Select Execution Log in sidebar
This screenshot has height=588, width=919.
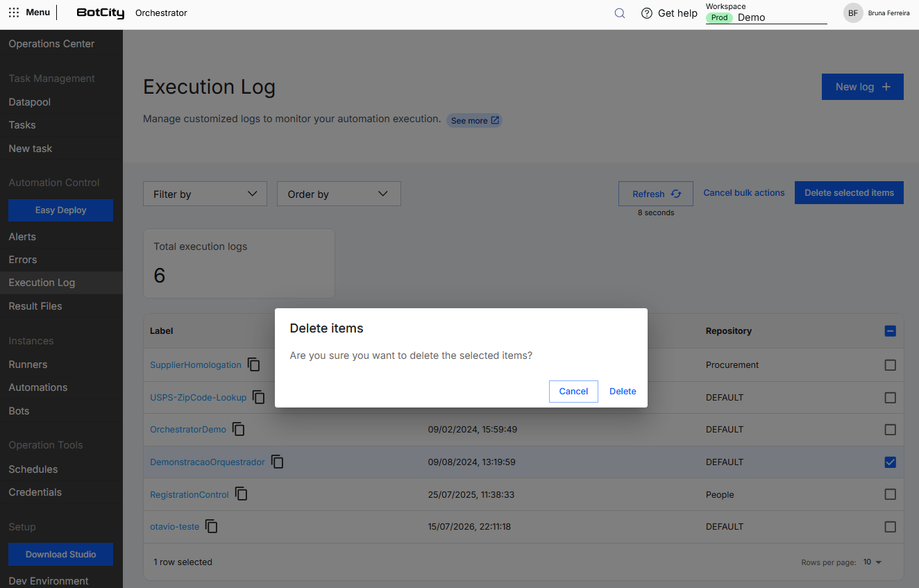tap(61, 283)
